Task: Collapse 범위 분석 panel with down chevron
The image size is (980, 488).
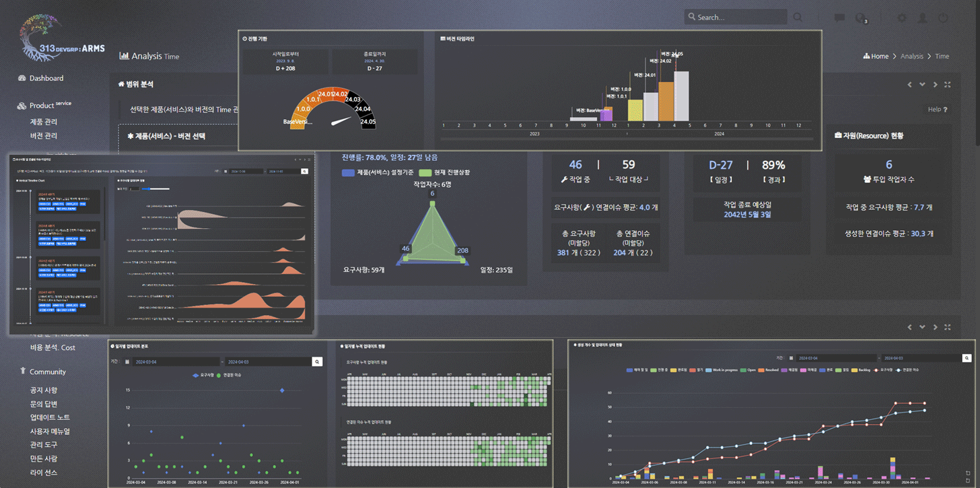Action: 923,85
